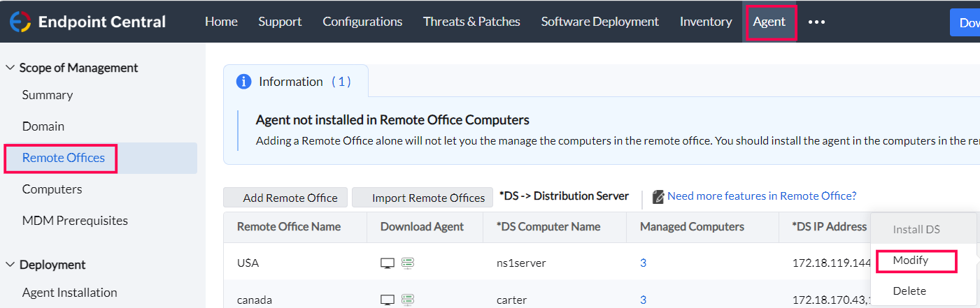Choose Delete in the context menu
The image size is (980, 308).
pos(909,291)
